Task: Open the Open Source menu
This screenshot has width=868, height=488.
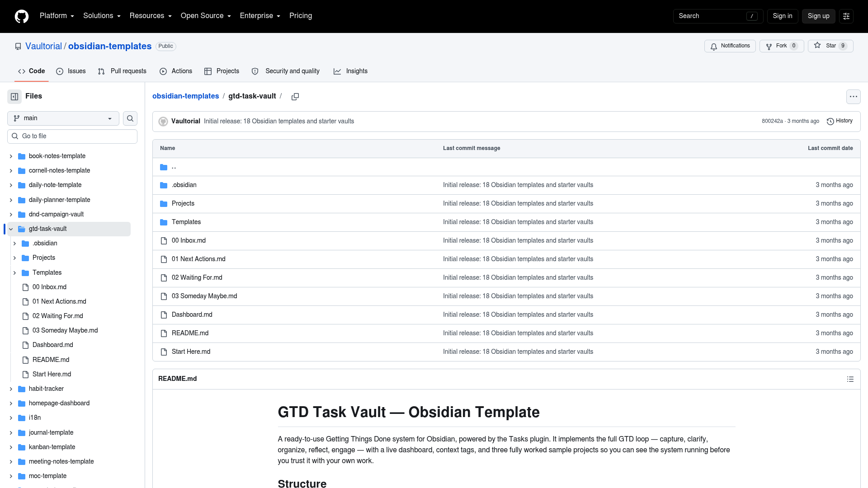Action: tap(206, 16)
